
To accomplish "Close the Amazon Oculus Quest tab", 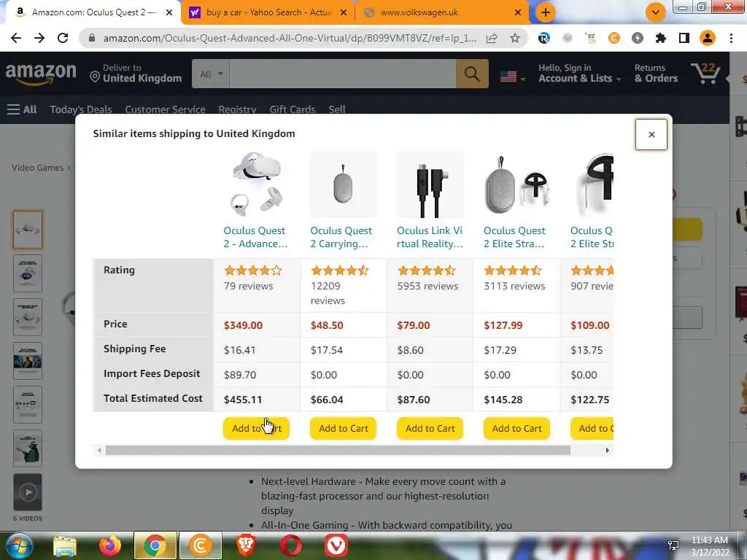I will coord(169,12).
